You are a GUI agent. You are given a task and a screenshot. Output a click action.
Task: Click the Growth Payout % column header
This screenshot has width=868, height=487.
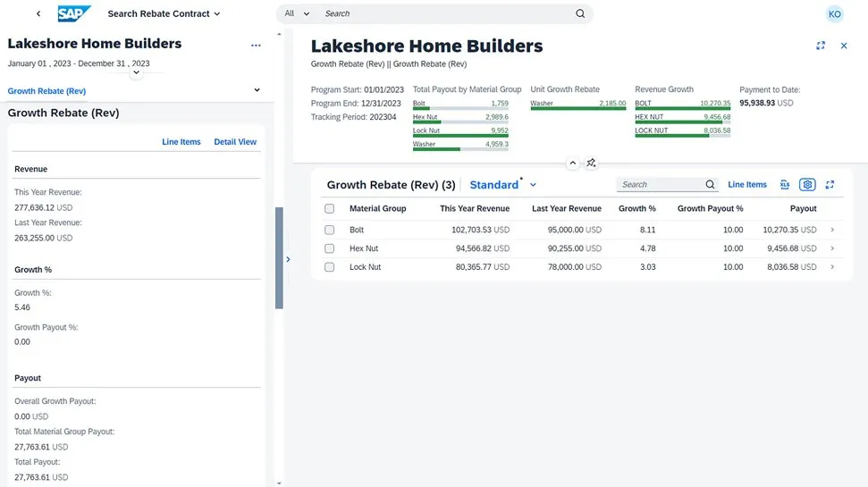[x=711, y=208]
